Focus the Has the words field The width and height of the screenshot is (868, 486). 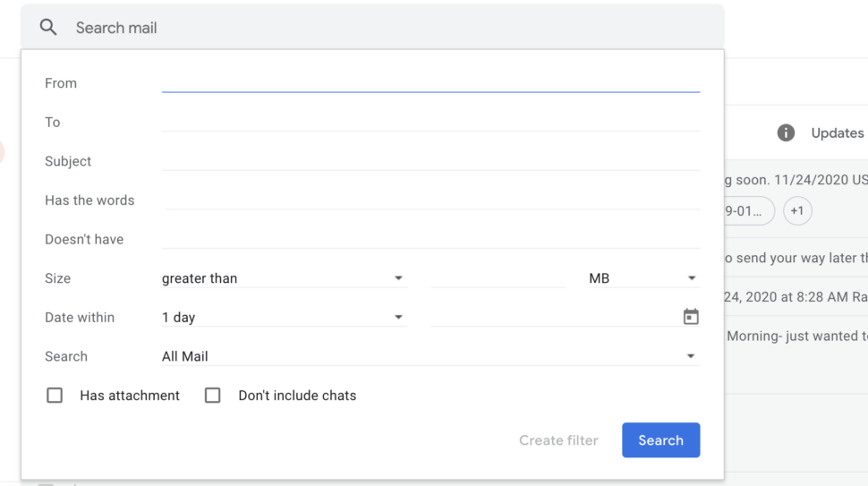point(430,200)
